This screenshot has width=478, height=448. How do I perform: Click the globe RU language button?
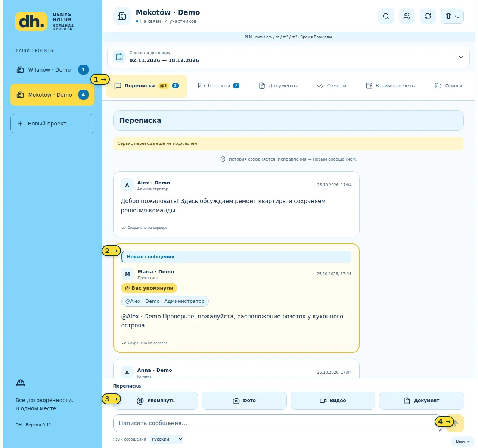pos(452,16)
